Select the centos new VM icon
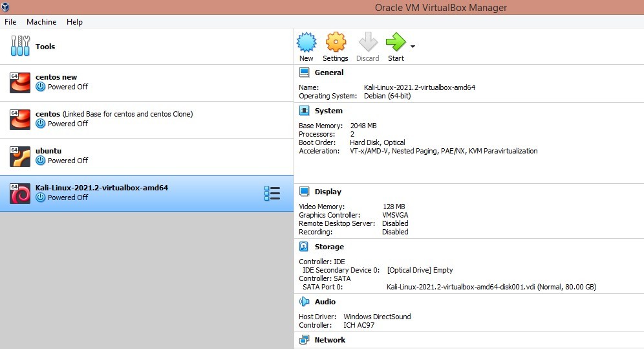 (x=20, y=83)
